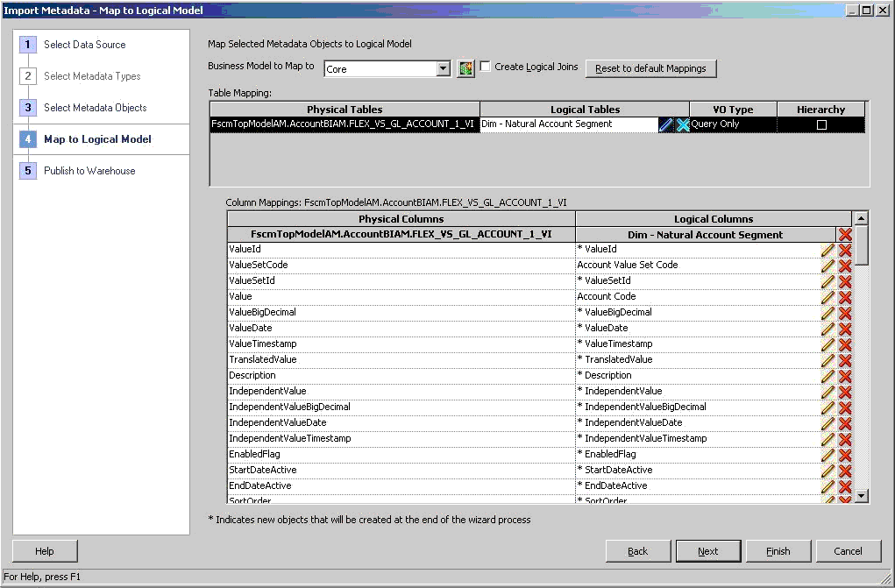Click the VO Type column header
This screenshot has height=588, width=895.
(733, 109)
